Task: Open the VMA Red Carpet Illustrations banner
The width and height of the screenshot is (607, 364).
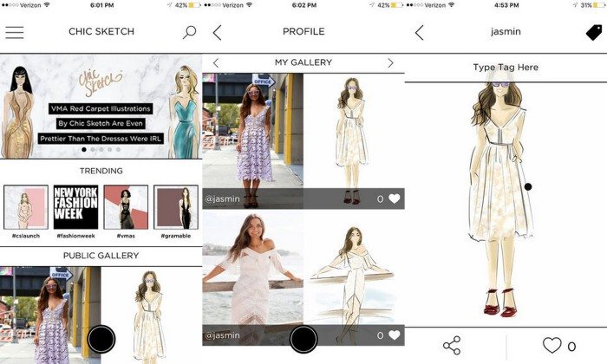Action: (x=101, y=108)
